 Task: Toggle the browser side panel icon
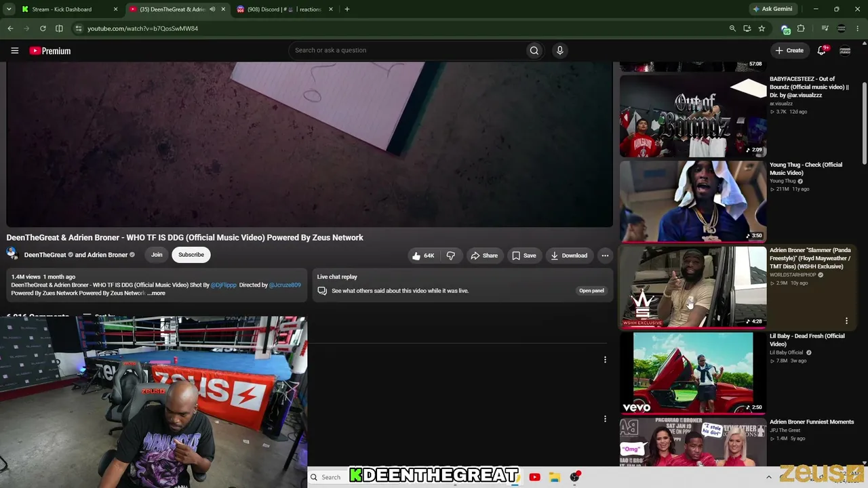pyautogui.click(x=59, y=28)
